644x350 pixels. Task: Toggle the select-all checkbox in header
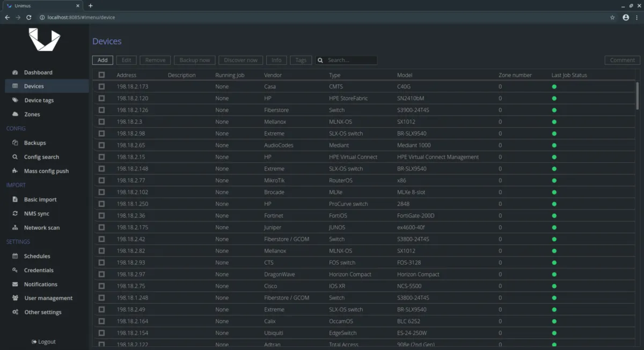(101, 75)
